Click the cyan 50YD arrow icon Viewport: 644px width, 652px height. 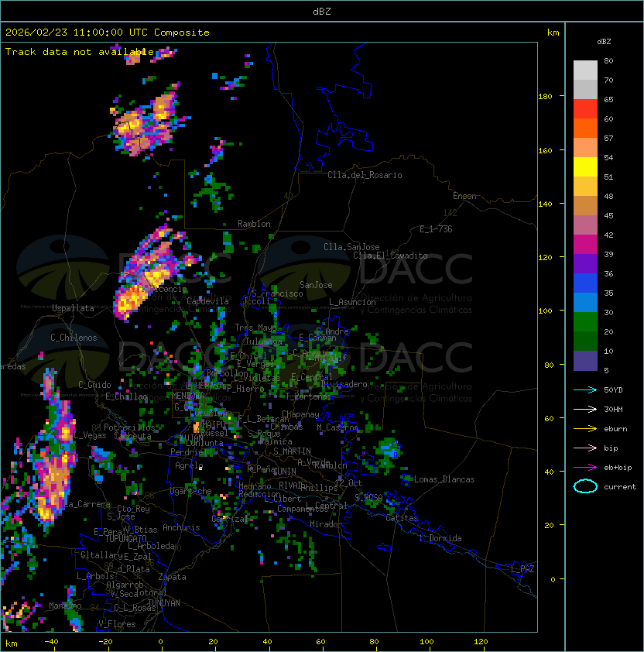585,389
